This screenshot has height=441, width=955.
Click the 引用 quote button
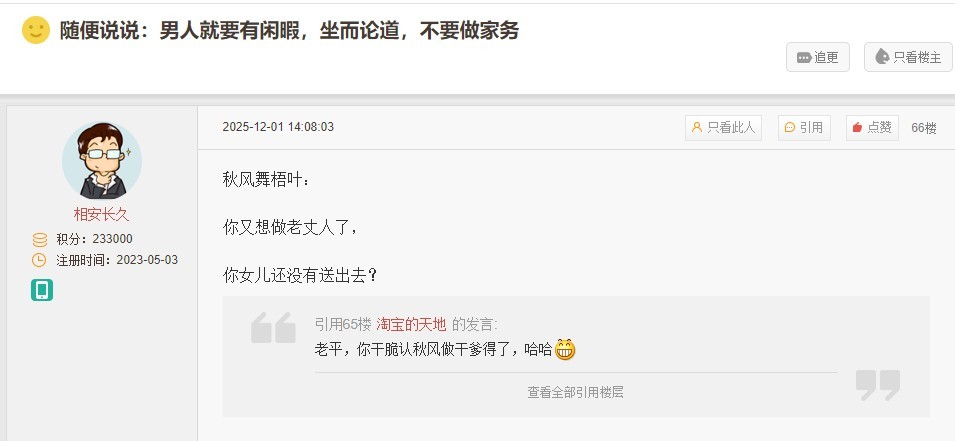tap(804, 127)
